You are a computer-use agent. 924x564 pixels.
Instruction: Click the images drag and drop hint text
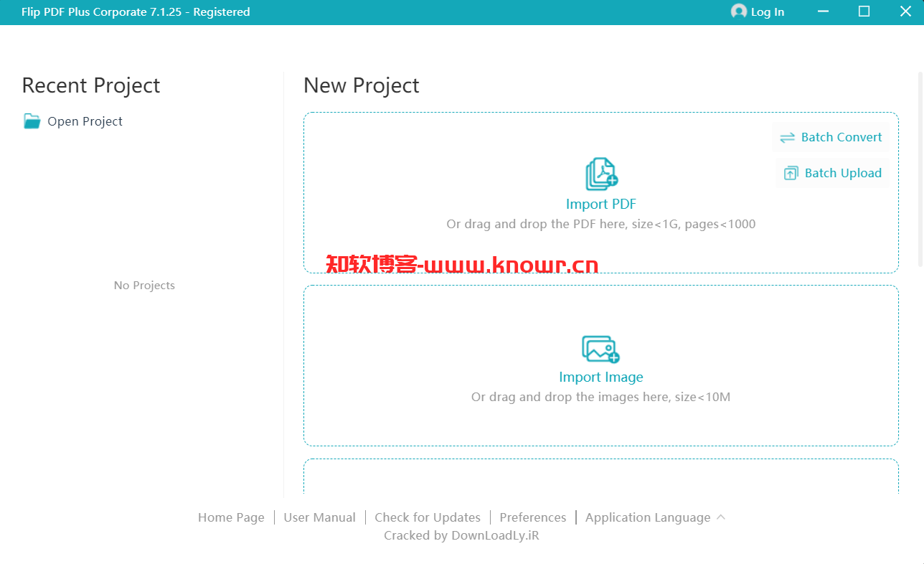pos(601,397)
